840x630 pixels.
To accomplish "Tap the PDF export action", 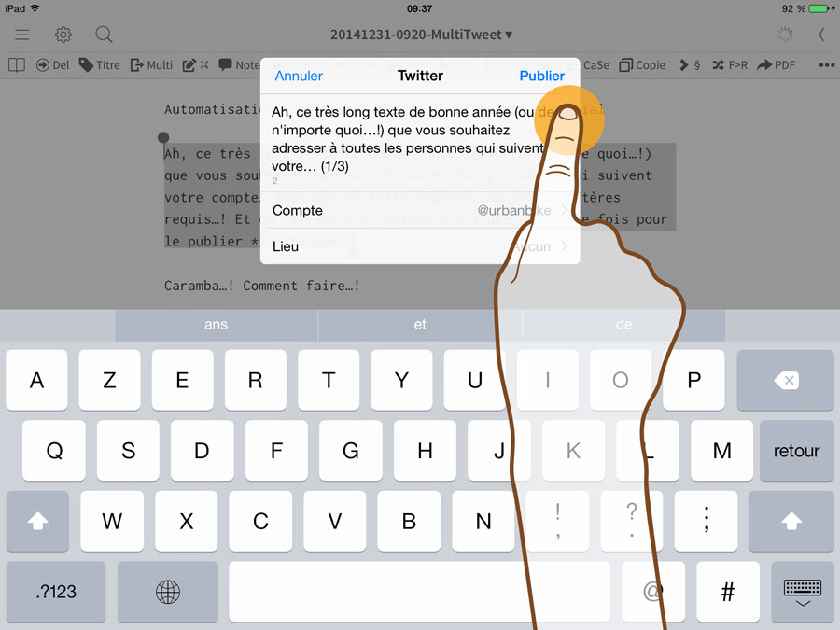I will pos(777,65).
